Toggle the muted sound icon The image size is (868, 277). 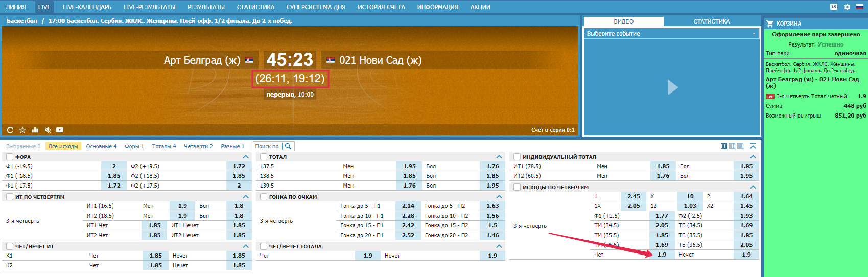coord(48,130)
